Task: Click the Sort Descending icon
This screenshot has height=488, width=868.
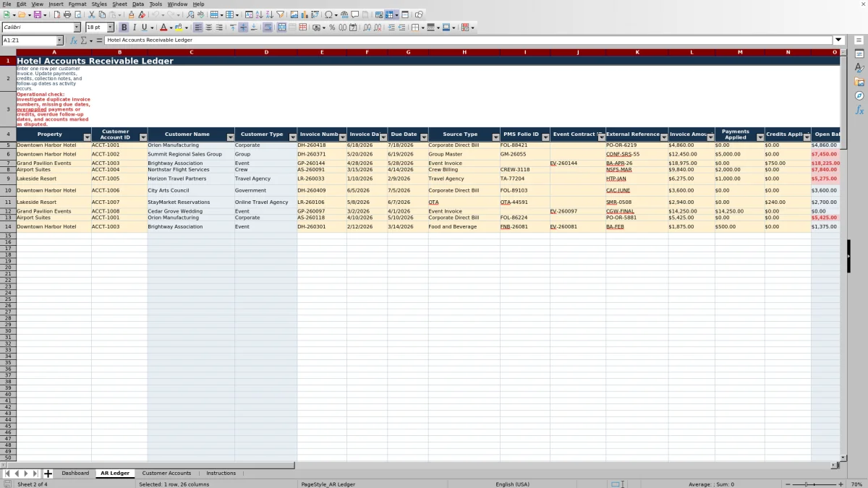Action: click(x=269, y=14)
